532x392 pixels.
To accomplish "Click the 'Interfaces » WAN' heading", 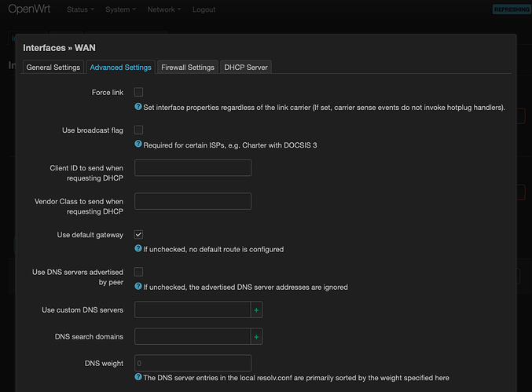I will click(x=59, y=48).
